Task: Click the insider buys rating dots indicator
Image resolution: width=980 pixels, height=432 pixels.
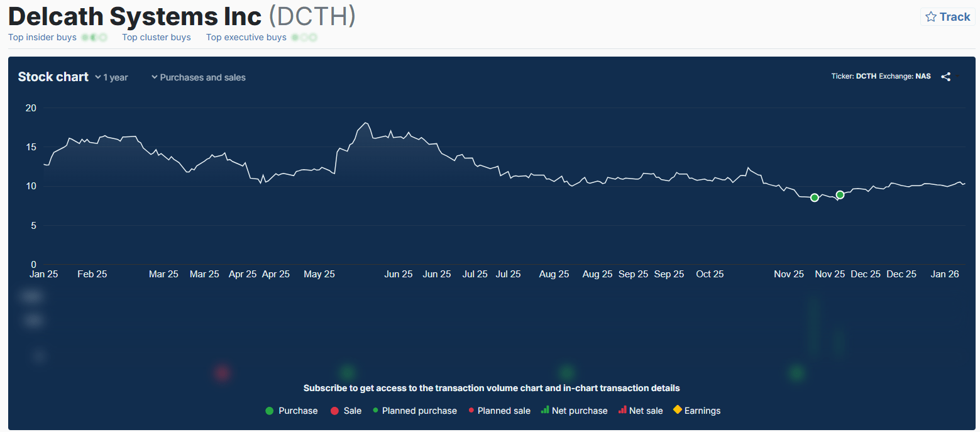Action: pos(94,38)
